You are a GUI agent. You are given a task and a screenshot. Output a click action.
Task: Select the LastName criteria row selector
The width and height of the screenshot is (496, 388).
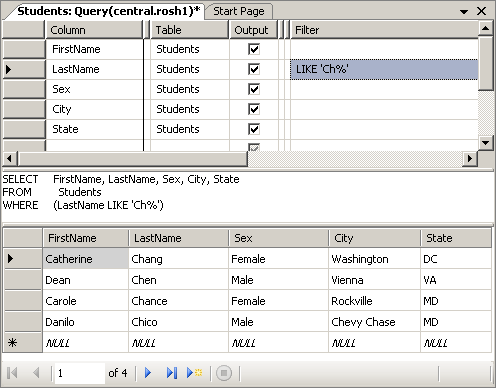(x=24, y=69)
